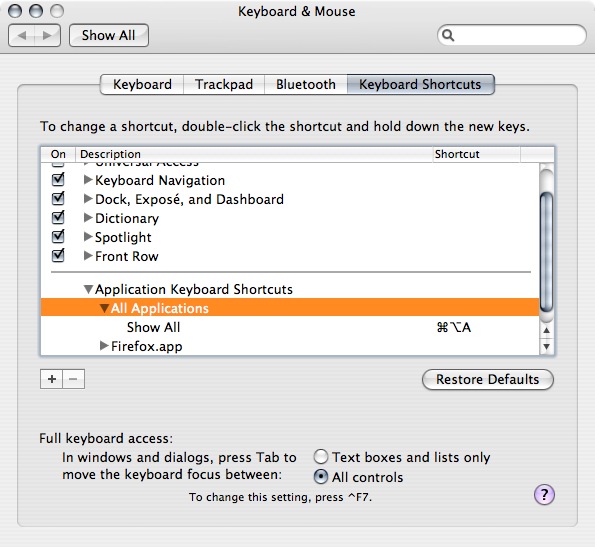Click the Shortcut column header
595x547 pixels.
[x=477, y=154]
